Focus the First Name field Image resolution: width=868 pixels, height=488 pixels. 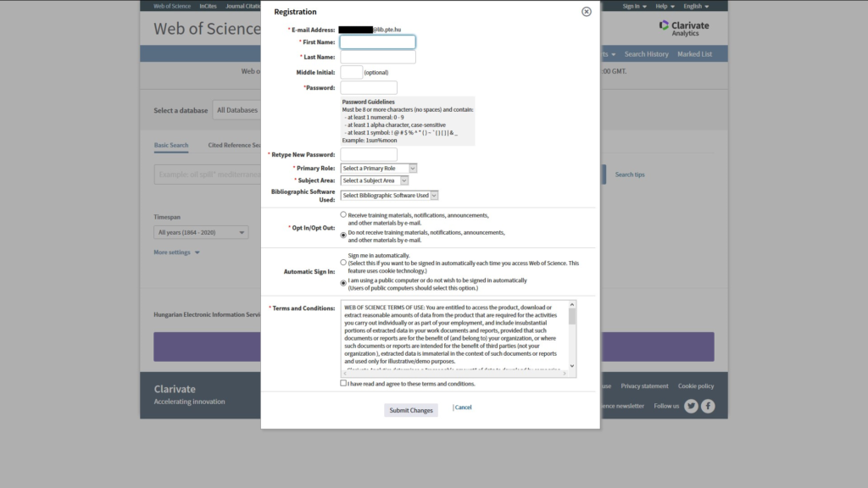point(377,42)
